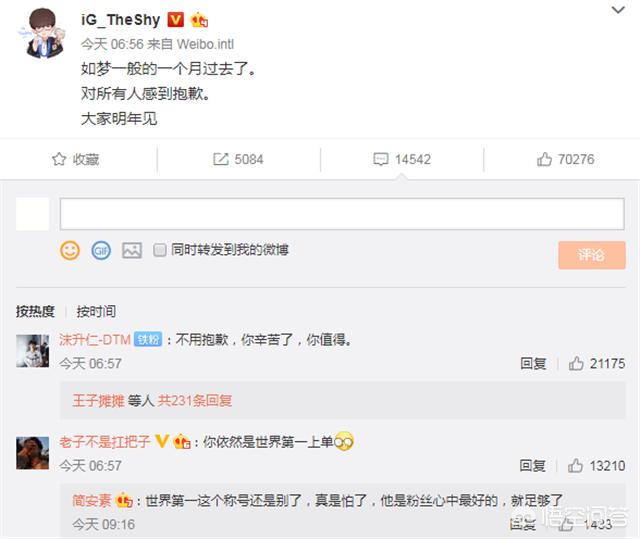Expand the 共231条回复 replies

195,401
